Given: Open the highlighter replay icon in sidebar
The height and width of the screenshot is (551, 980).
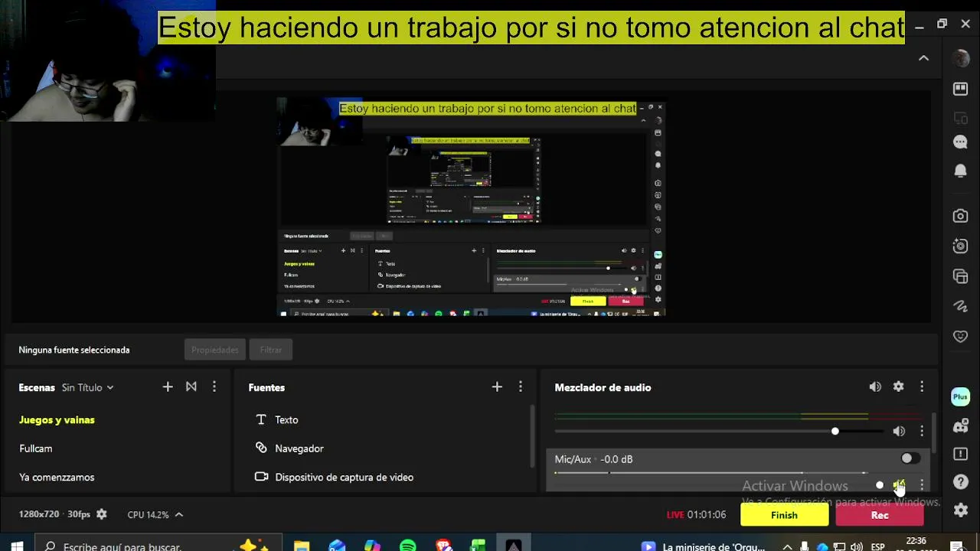Looking at the screenshot, I should (961, 246).
